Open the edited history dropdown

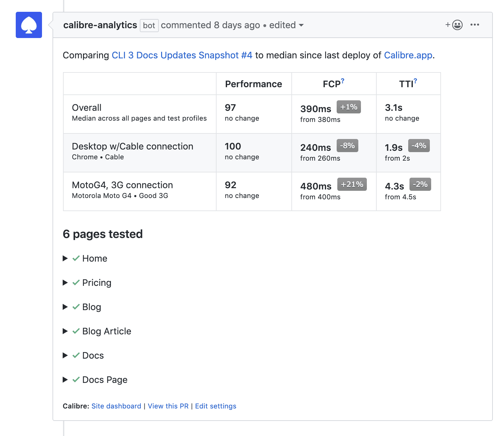click(x=286, y=25)
